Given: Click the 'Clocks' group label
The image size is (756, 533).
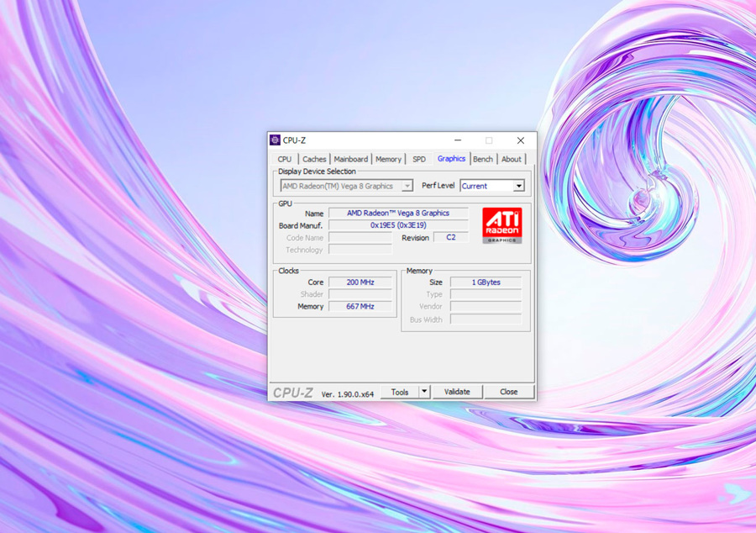Looking at the screenshot, I should (x=288, y=271).
